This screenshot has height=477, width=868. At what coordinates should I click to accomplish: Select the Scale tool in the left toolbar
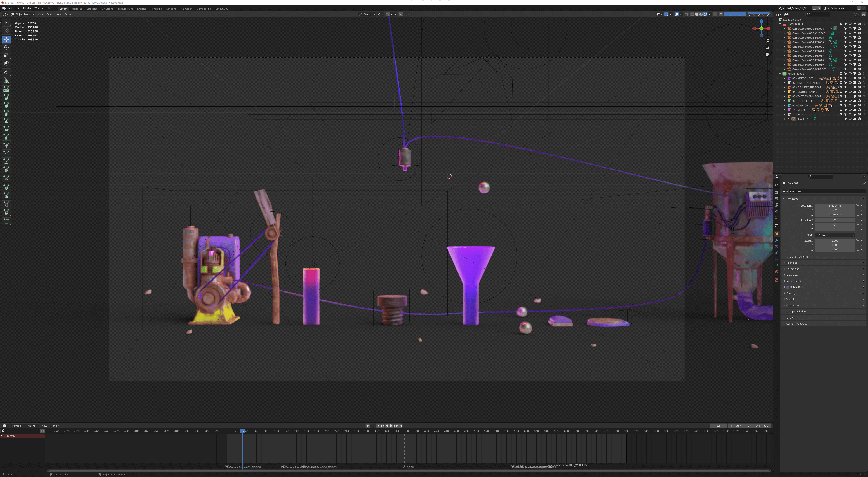[x=6, y=56]
